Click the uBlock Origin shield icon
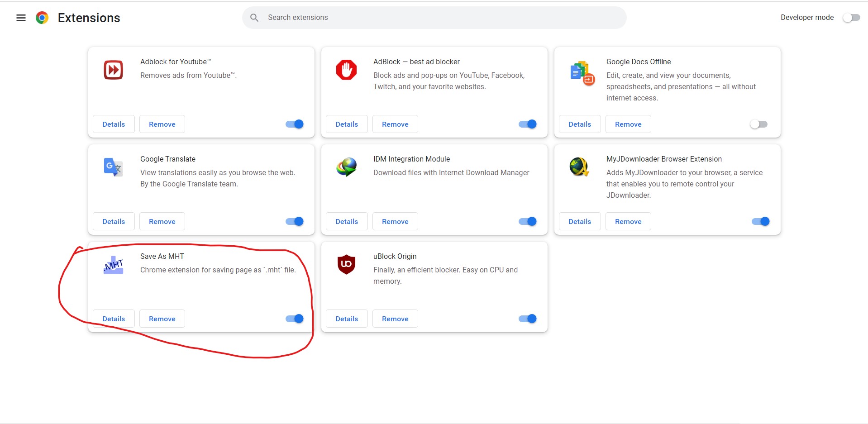This screenshot has width=868, height=424. coord(347,264)
